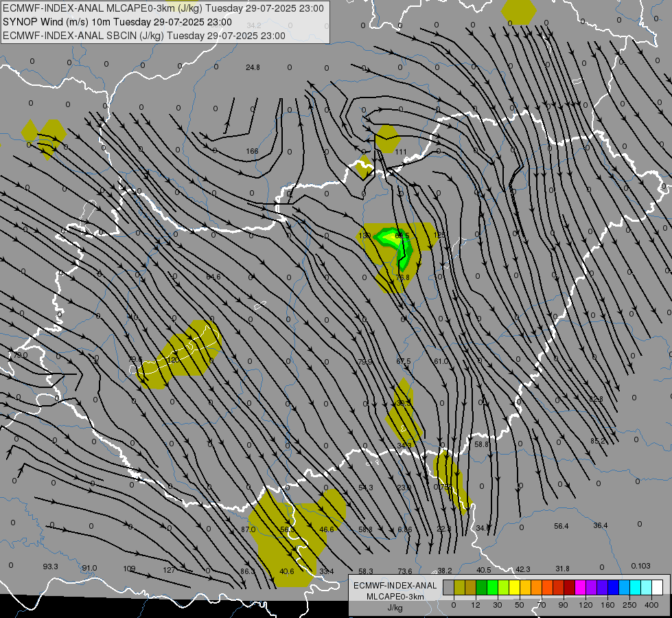Image resolution: width=672 pixels, height=618 pixels.
Task: Click the legend scale label '250'
Action: [x=629, y=605]
